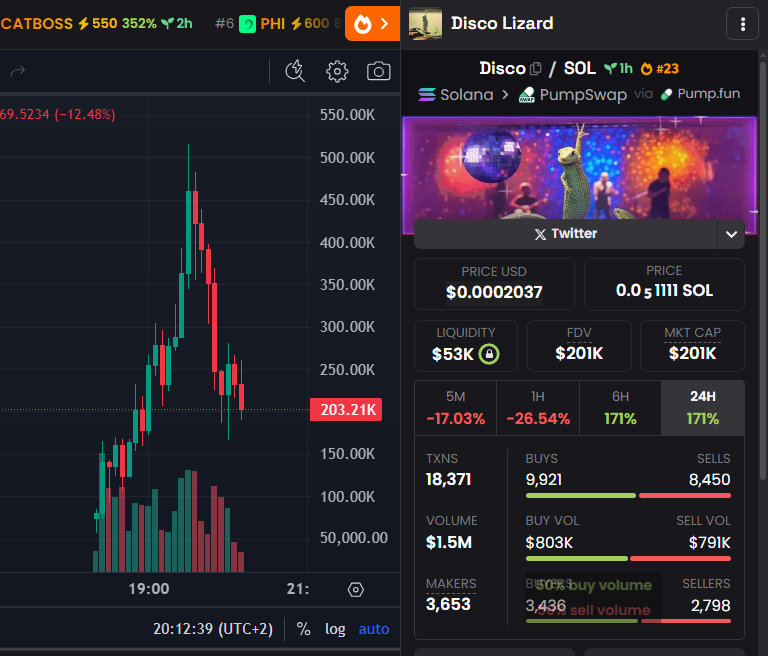768x656 pixels.
Task: Open the Twitter link button
Action: click(x=566, y=234)
